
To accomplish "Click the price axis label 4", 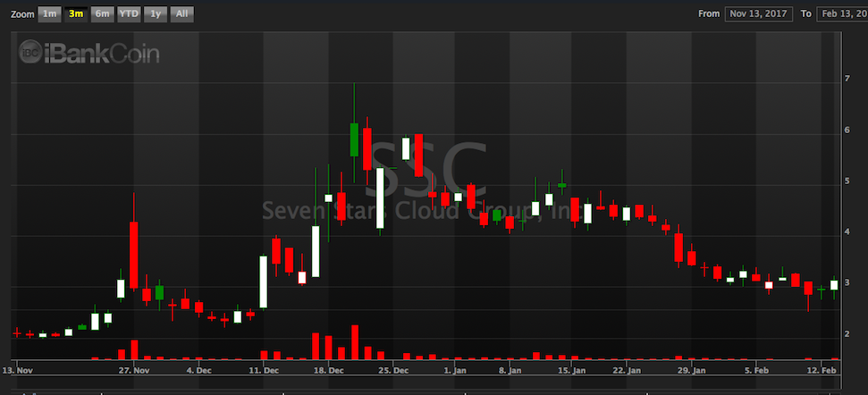I will tap(847, 231).
